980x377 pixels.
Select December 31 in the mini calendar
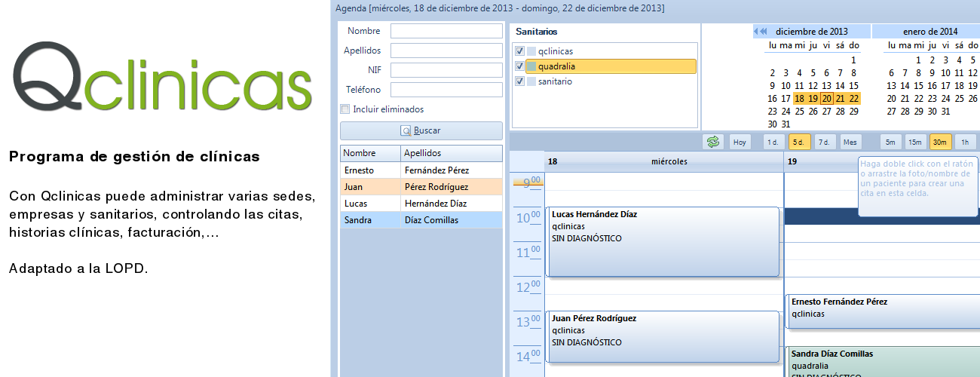(786, 124)
